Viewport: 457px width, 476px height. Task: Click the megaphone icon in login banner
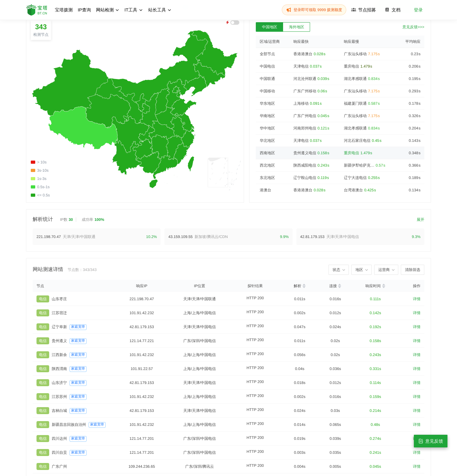tap(289, 10)
